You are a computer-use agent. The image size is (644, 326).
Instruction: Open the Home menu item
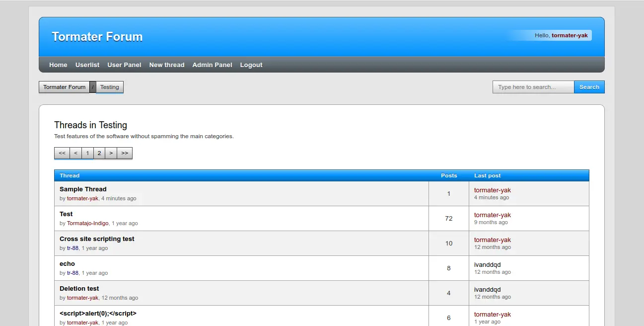(x=58, y=65)
